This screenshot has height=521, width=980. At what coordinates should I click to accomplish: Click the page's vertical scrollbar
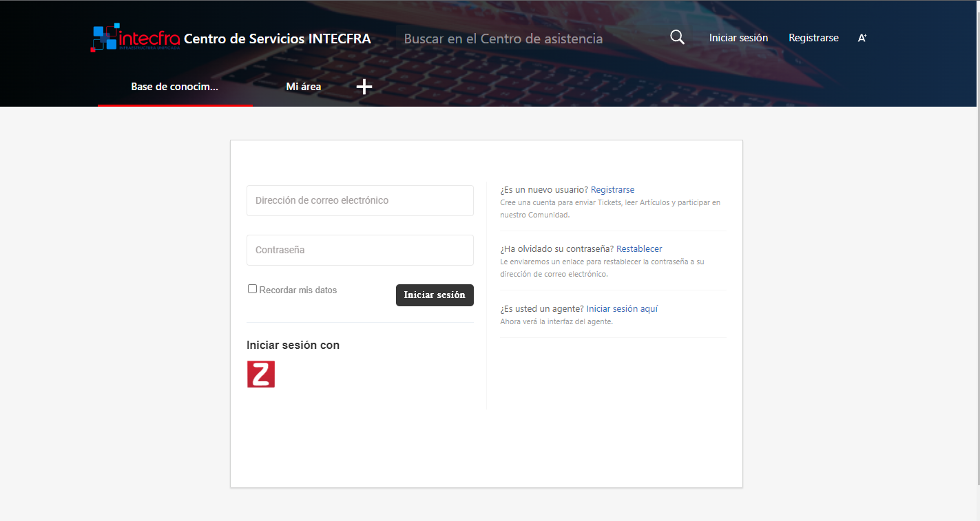pos(977,241)
